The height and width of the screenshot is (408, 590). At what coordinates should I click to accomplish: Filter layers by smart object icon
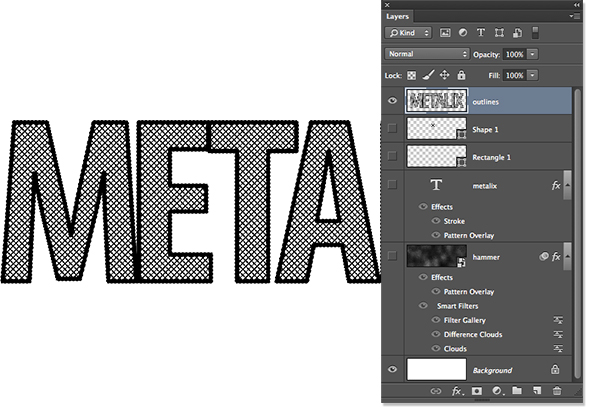point(517,33)
